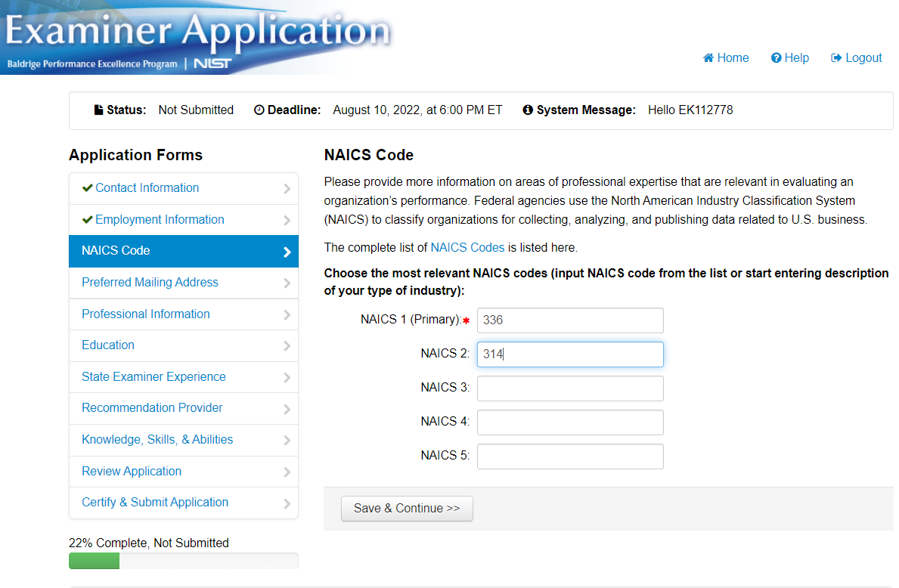Click the 'August 10, 2022, at 6:00 PM ET' text
This screenshot has width=899, height=588.
(417, 110)
